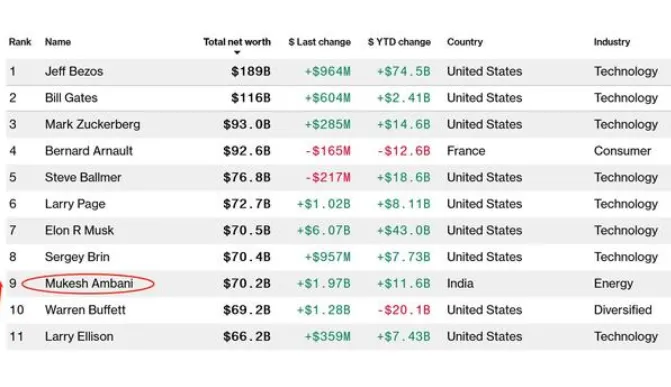Screen dimensions: 671x387
Task: Click the sort arrow under Total net worth
Action: (x=237, y=53)
